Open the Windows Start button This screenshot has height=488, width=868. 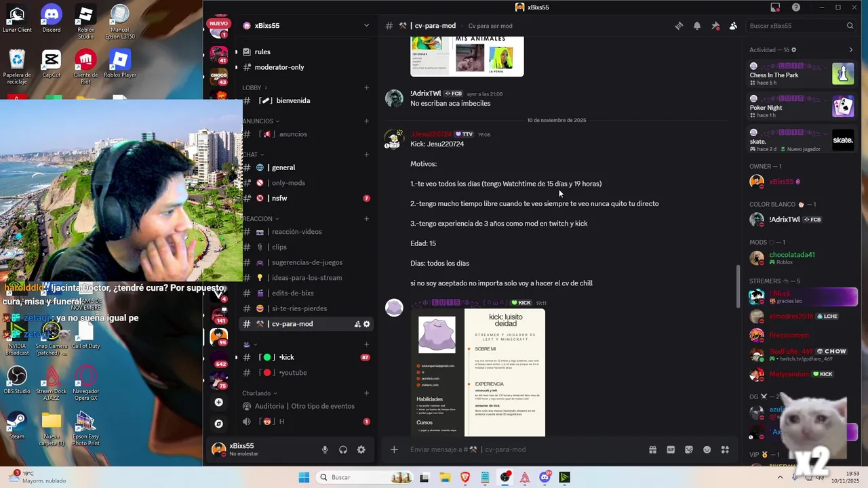coord(304,477)
